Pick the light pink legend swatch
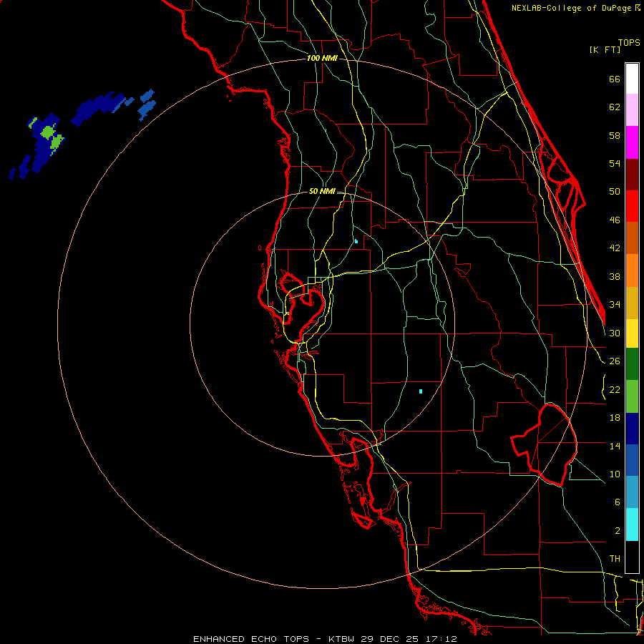Image resolution: width=644 pixels, height=644 pixels. click(632, 109)
